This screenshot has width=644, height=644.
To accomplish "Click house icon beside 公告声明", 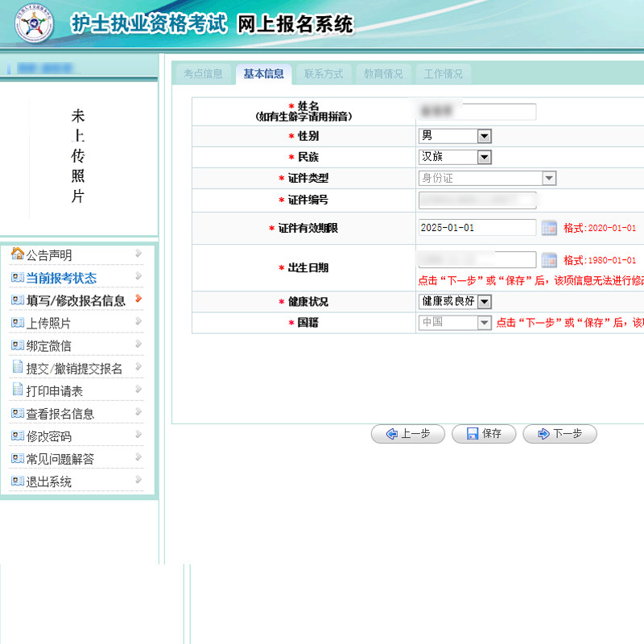I will [x=18, y=254].
